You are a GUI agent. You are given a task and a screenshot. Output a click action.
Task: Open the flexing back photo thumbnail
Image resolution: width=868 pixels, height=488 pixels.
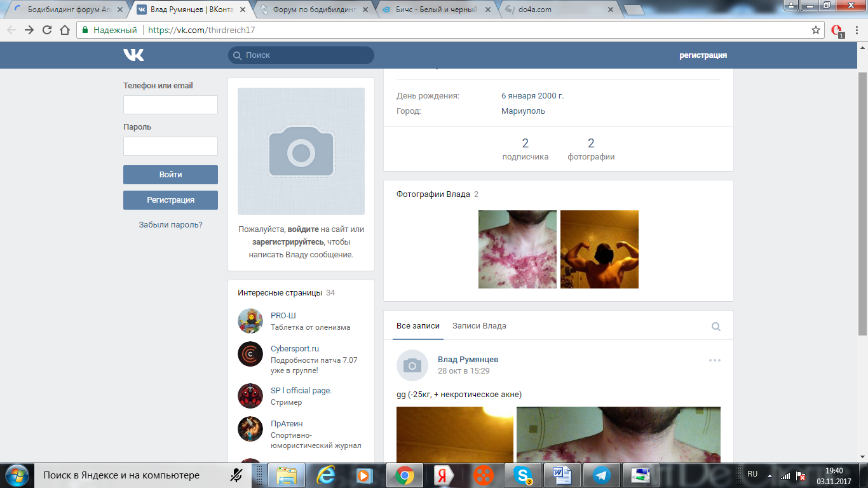599,250
